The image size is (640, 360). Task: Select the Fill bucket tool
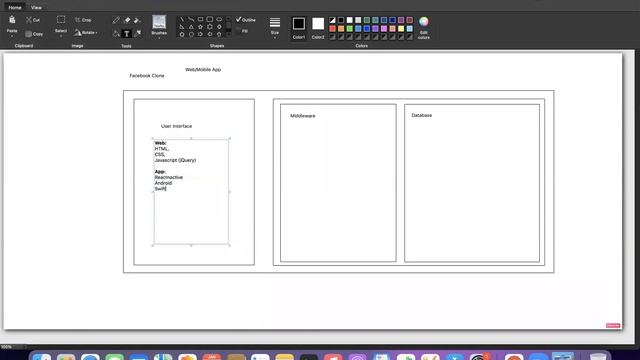(x=116, y=33)
